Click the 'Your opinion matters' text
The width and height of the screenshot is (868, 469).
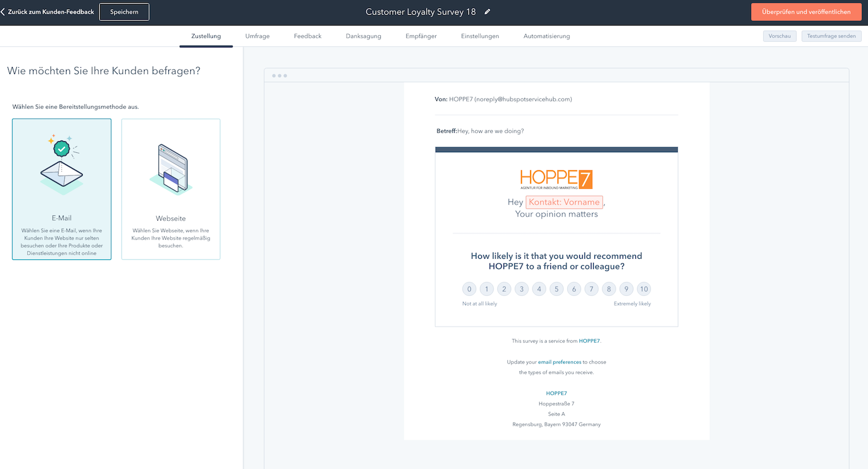557,214
